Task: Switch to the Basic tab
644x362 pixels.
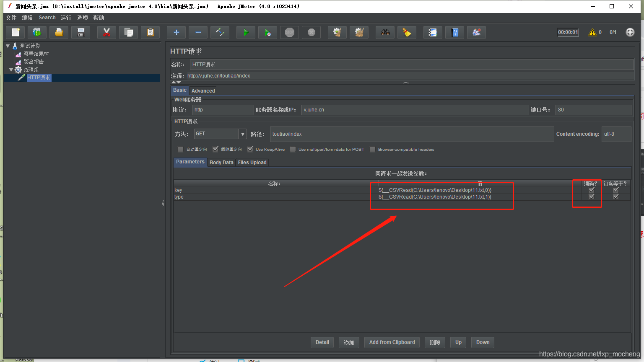Action: 180,90
